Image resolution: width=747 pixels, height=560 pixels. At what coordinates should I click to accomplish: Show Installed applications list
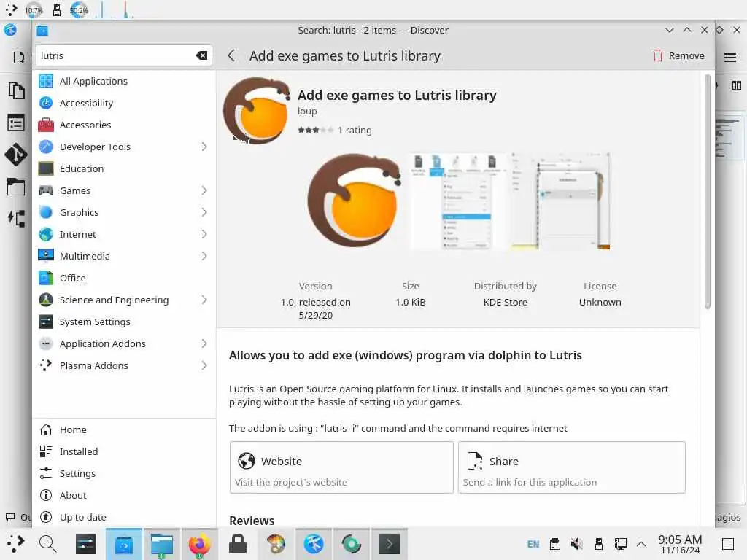[x=124, y=451]
